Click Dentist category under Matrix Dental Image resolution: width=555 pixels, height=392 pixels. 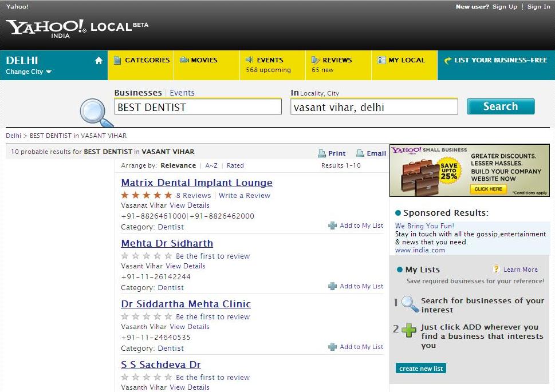[x=171, y=227]
